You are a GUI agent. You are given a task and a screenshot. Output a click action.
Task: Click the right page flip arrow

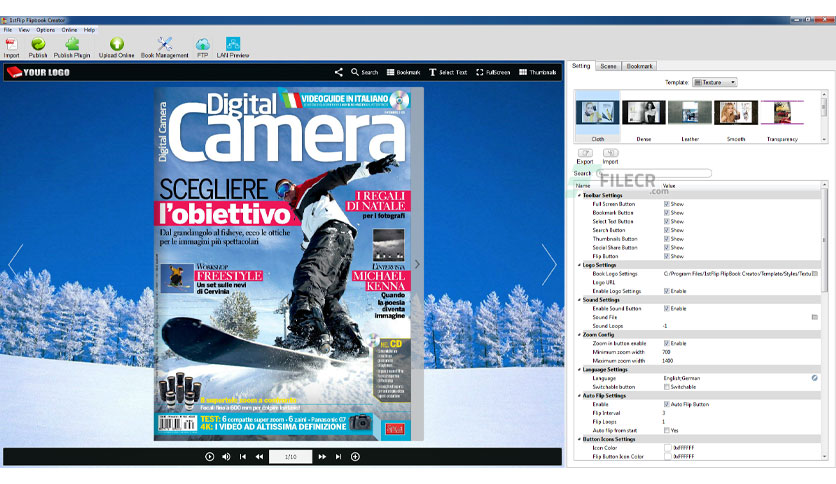[549, 264]
